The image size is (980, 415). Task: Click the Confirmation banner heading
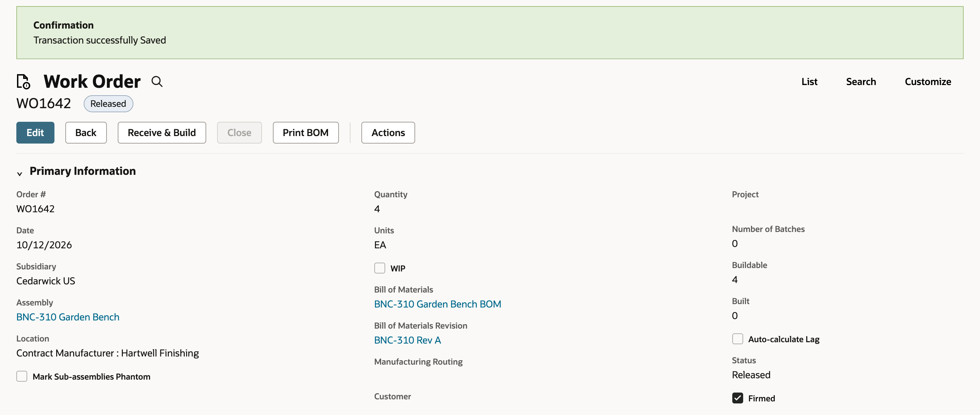click(64, 25)
